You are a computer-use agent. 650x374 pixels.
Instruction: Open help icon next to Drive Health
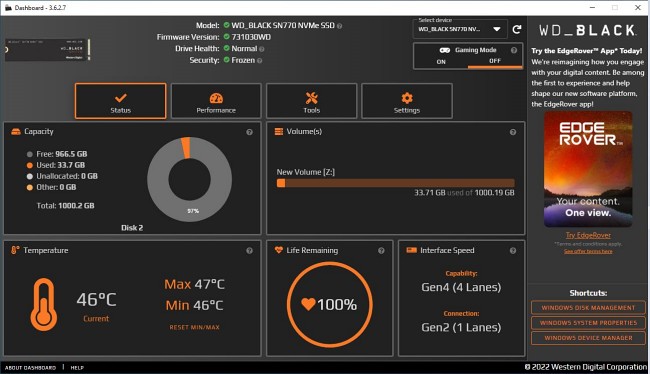tap(261, 49)
